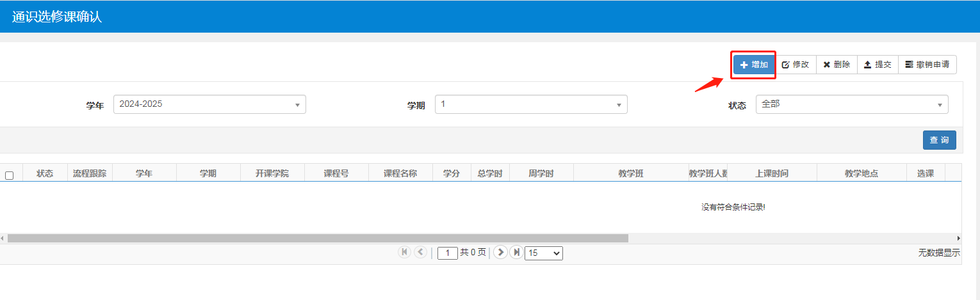980x300 pixels.
Task: Go to previous page icon
Action: pyautogui.click(x=420, y=252)
